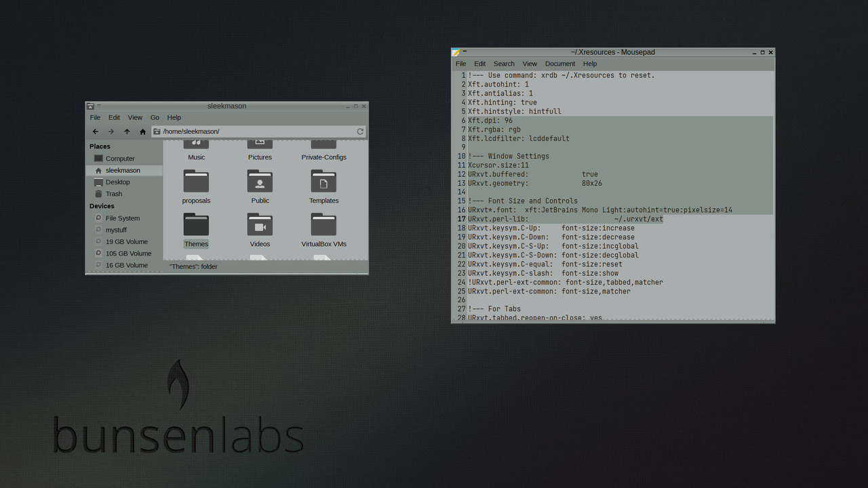868x488 pixels.
Task: Select sleekmason home in the Places sidebar
Action: click(x=124, y=170)
